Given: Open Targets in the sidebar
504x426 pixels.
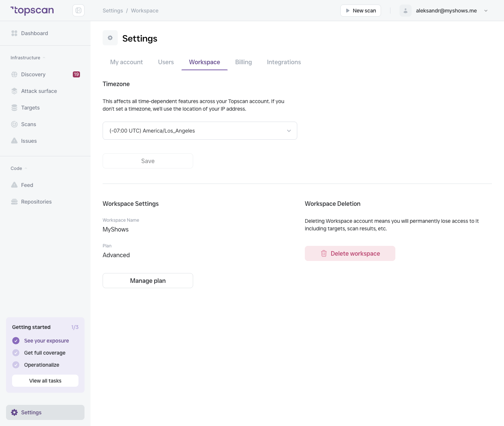Looking at the screenshot, I should point(45,108).
